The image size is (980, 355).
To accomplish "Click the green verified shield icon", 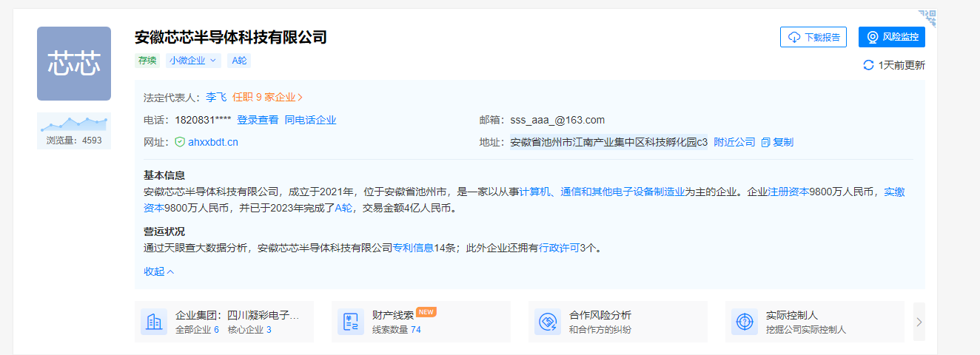I will click(x=180, y=142).
